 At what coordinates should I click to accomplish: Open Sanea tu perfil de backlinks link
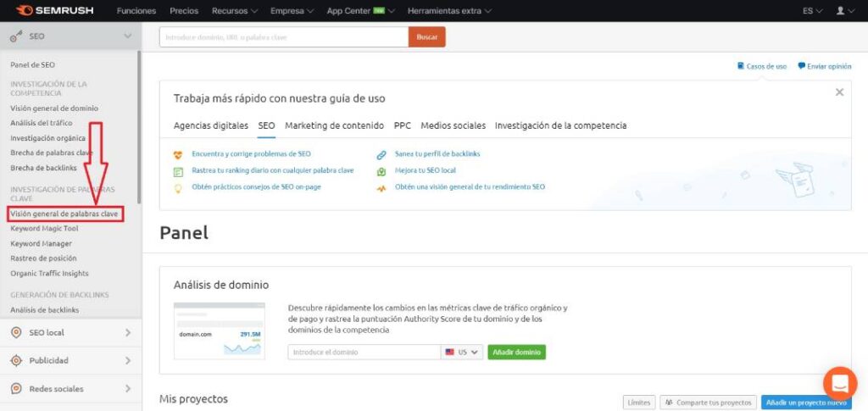(437, 154)
